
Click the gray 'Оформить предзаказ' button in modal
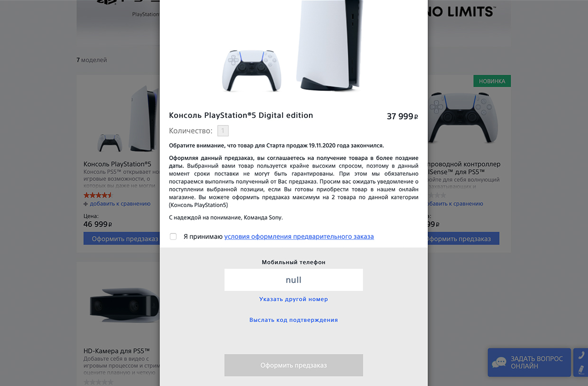pos(294,365)
